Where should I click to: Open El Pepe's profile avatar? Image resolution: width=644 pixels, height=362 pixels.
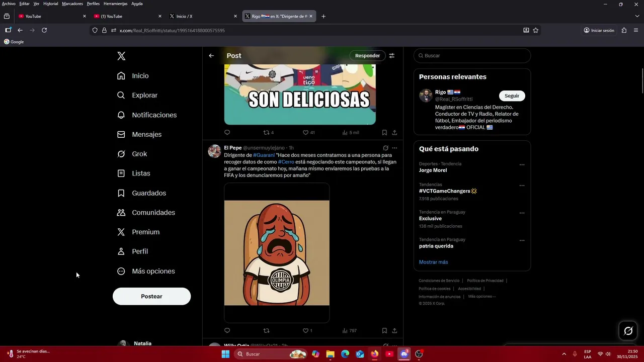[215, 151]
